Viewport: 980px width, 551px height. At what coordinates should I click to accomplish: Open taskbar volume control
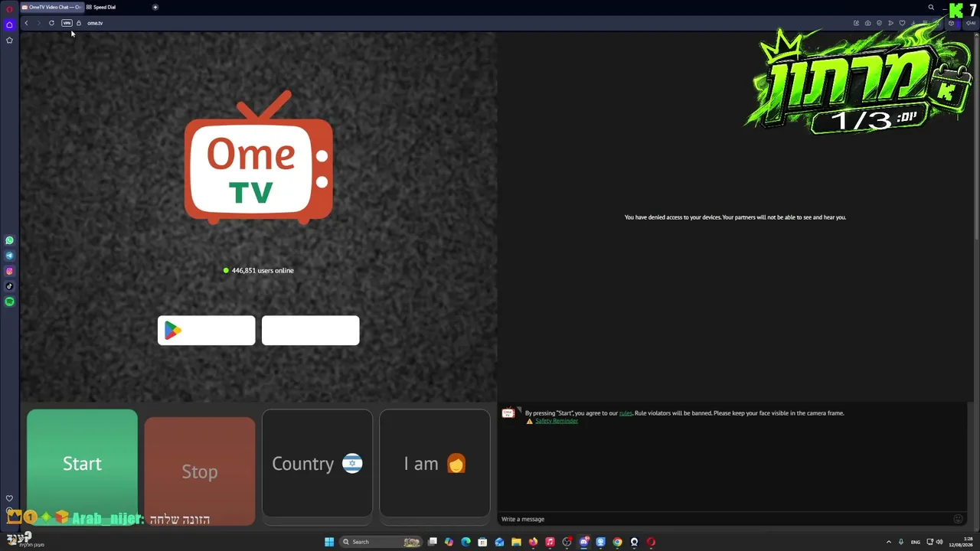point(939,542)
